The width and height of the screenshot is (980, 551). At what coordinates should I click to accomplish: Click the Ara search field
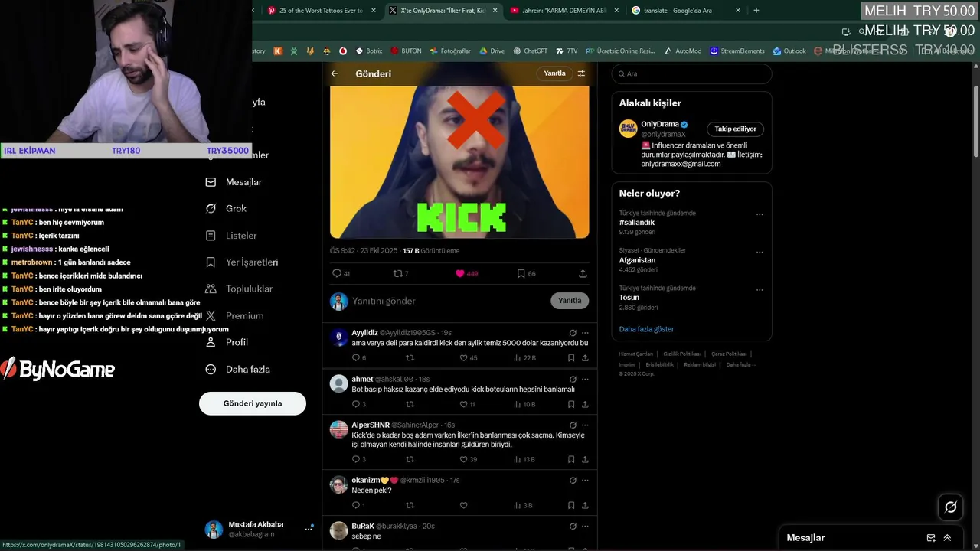click(x=691, y=73)
